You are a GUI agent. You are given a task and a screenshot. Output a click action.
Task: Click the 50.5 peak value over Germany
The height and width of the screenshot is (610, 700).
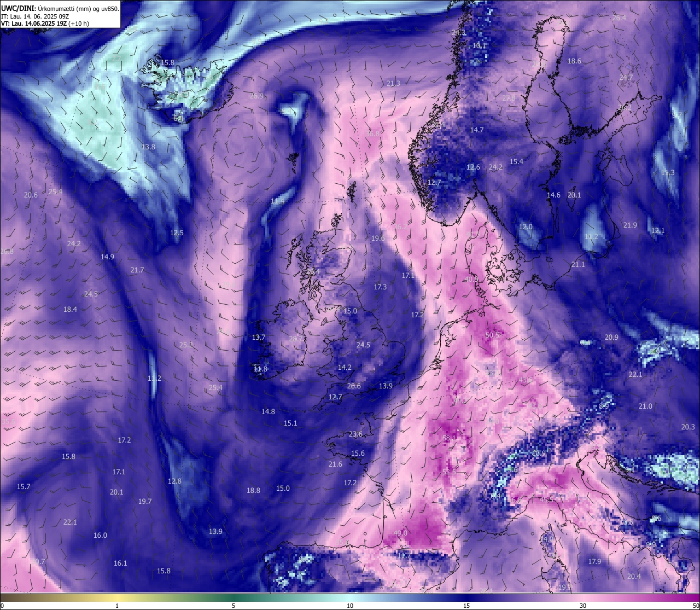493,335
